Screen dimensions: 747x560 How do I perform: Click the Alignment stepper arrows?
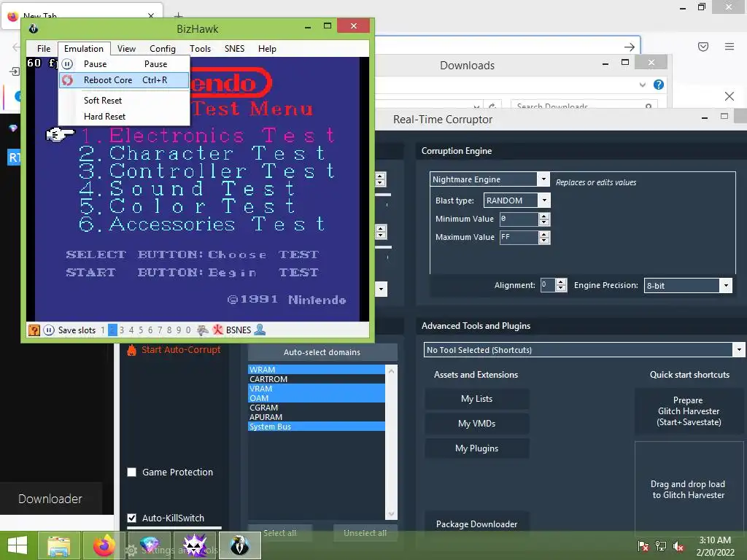click(x=561, y=285)
